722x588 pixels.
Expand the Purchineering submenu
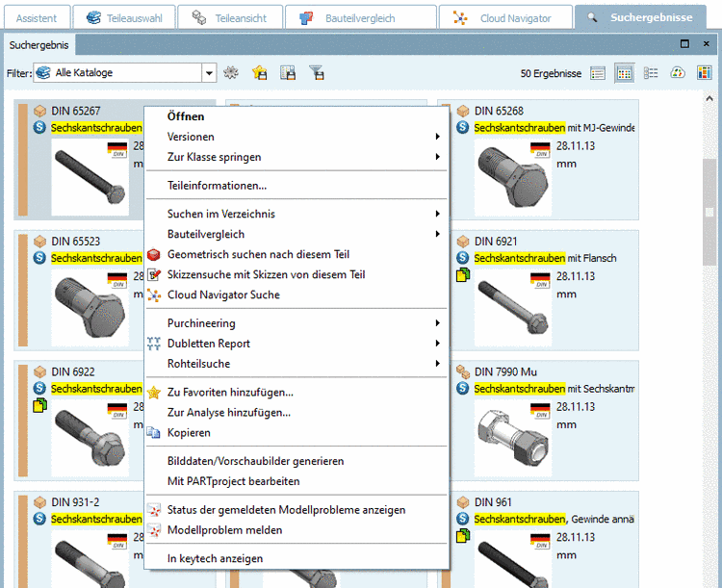pyautogui.click(x=297, y=323)
